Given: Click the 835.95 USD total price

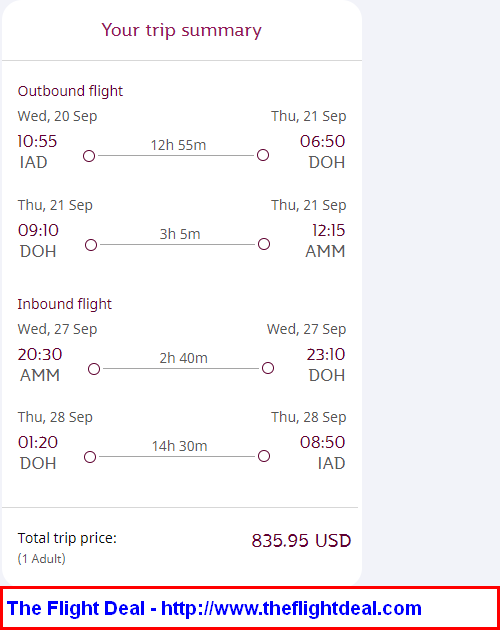Looking at the screenshot, I should point(301,541).
